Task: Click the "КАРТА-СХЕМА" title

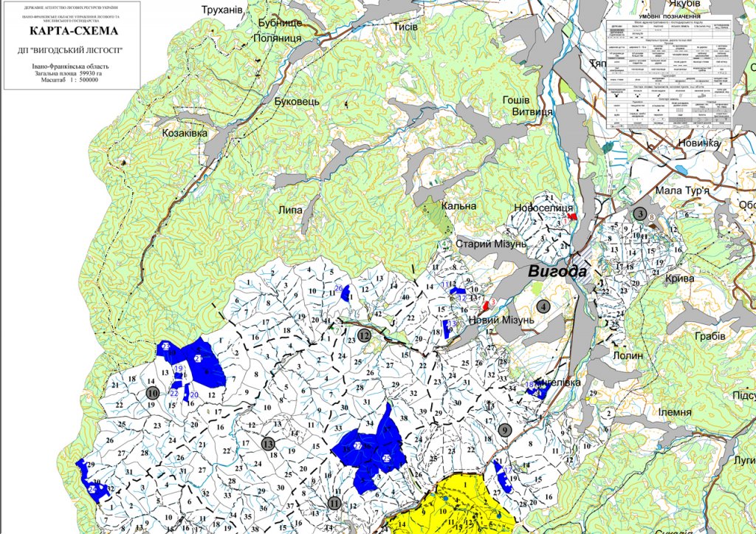Action: pyautogui.click(x=74, y=31)
